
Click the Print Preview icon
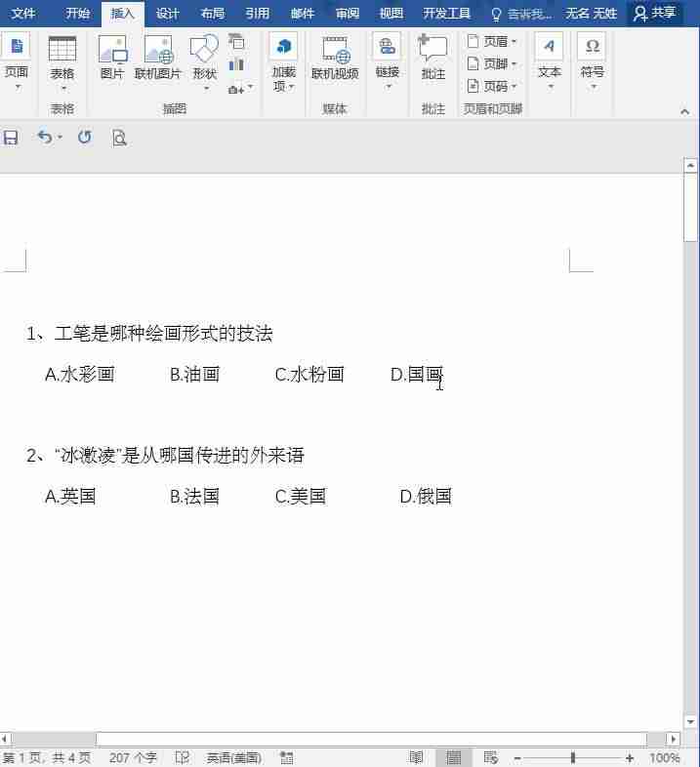click(x=119, y=138)
